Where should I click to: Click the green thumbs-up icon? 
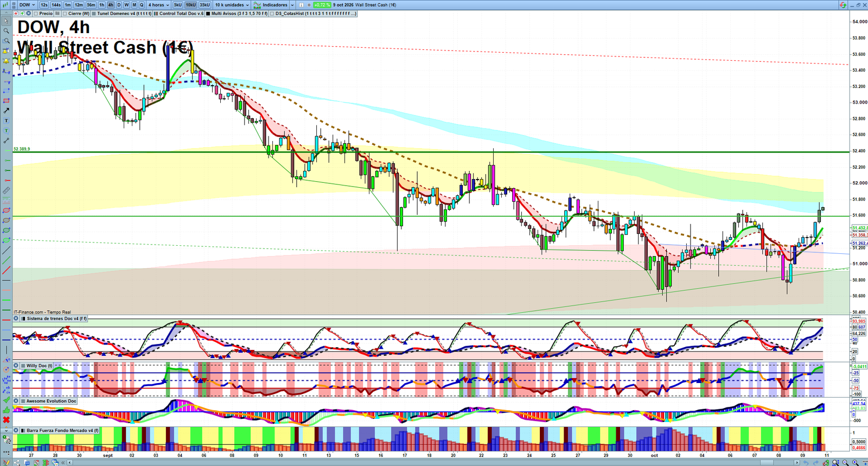[x=6, y=410]
